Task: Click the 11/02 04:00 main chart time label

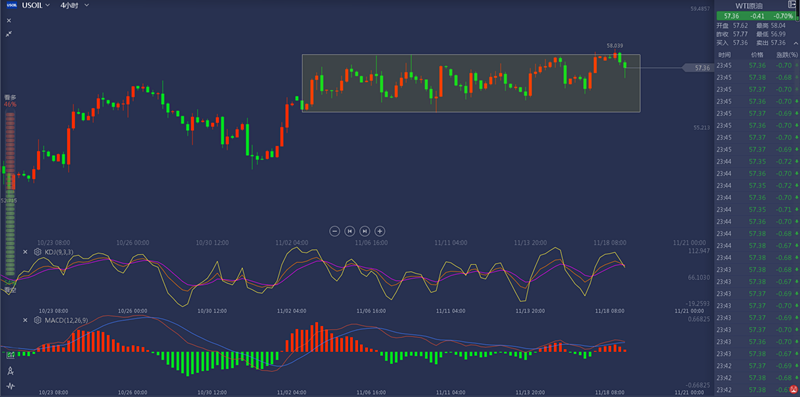Action: coord(291,242)
